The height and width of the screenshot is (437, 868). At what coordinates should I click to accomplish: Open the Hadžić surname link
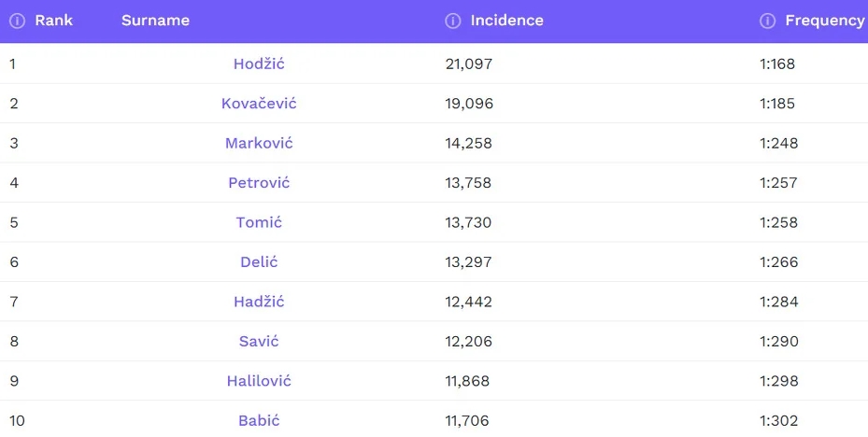click(259, 302)
